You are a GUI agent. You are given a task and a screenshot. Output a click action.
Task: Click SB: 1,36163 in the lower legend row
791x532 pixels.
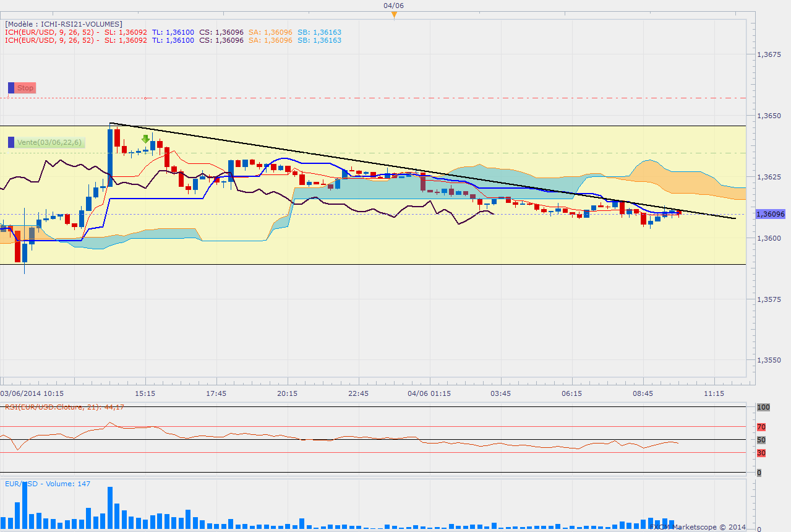tap(319, 40)
